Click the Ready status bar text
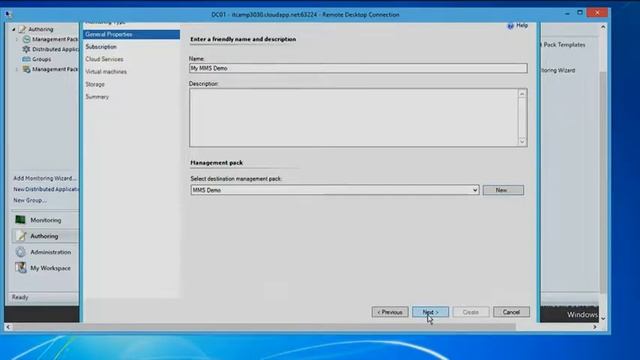 pos(20,298)
